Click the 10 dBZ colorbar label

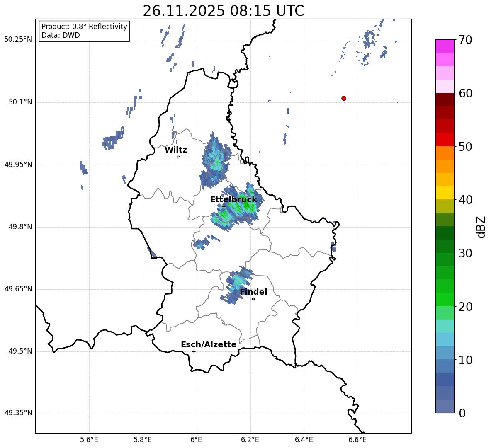click(x=465, y=360)
